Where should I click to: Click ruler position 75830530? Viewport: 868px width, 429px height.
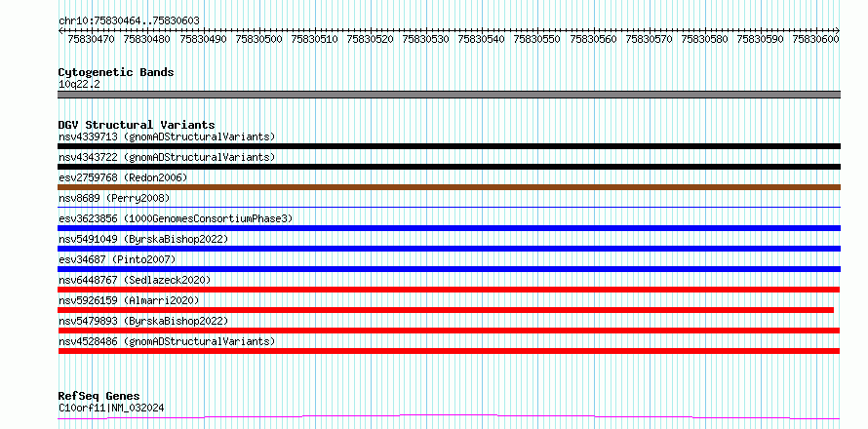tap(425, 39)
